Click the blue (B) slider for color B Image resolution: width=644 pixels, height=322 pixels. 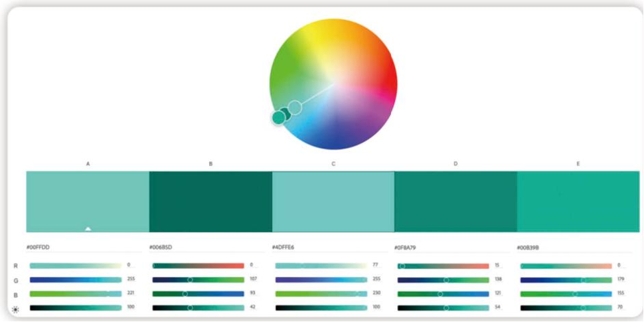198,294
